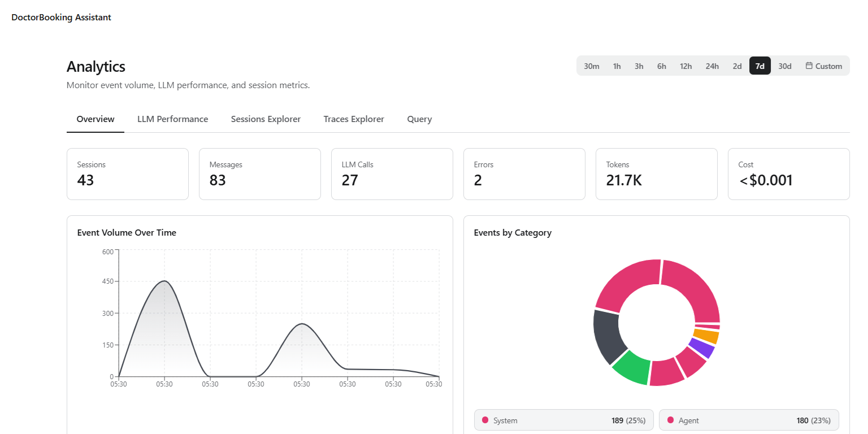Open the Traces Explorer tab

click(x=354, y=119)
